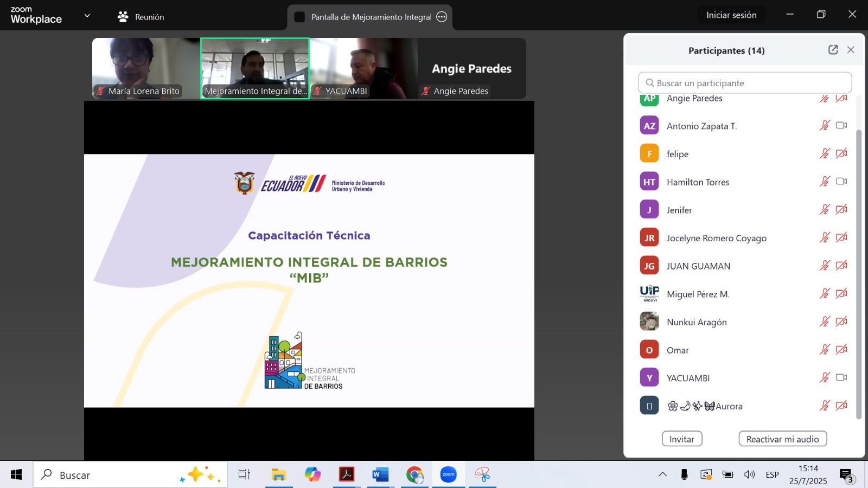Click Reactivar mi audio

coord(782,439)
